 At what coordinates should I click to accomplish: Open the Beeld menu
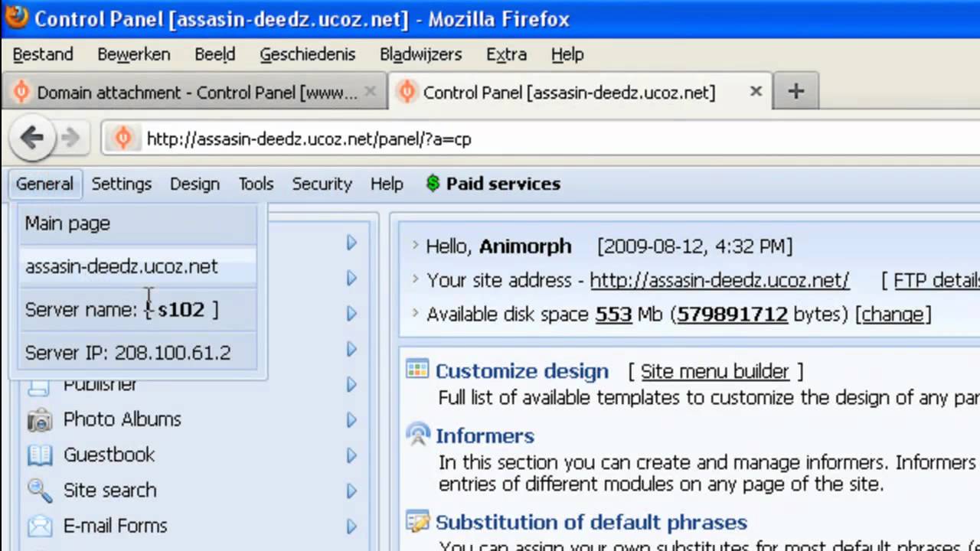pos(215,54)
